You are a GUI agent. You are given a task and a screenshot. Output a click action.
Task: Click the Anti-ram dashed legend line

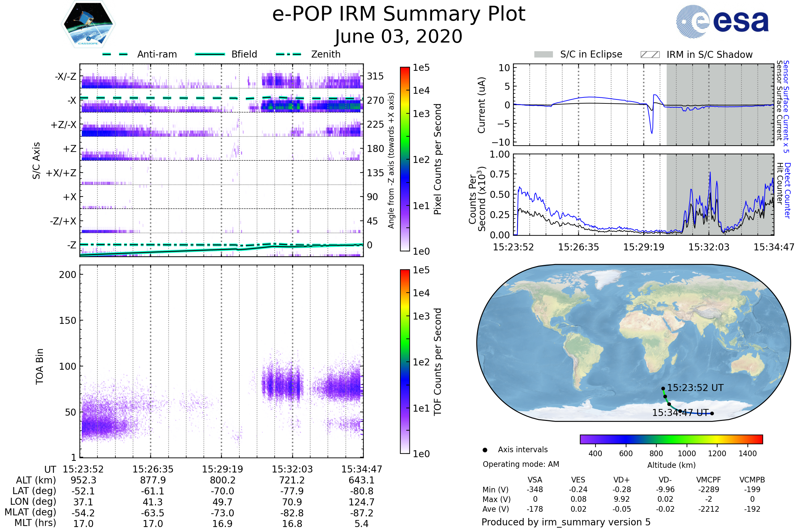[x=115, y=54]
